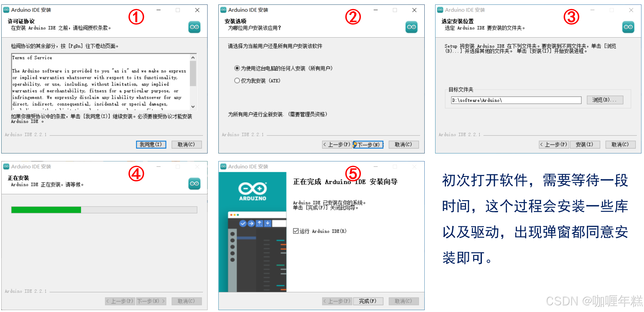The height and width of the screenshot is (312, 644).
Task: Click the large ARDUINO logo in finish window
Action: (253, 191)
